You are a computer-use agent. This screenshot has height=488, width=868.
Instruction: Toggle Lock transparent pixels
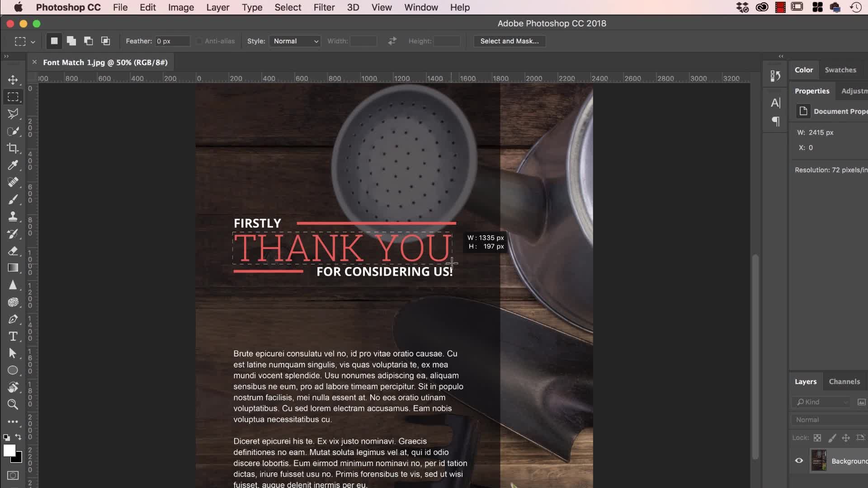pyautogui.click(x=817, y=438)
